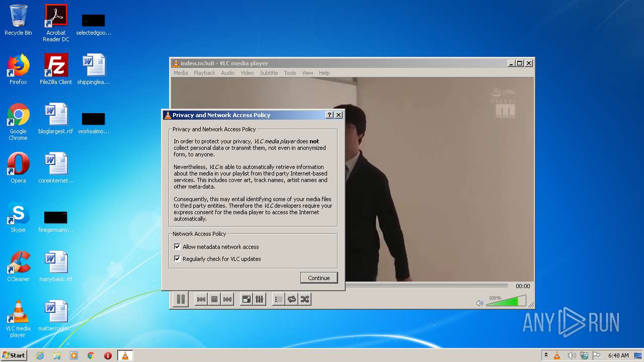This screenshot has width=644, height=362.
Task: Open Action Center flag icon
Action: 597,355
